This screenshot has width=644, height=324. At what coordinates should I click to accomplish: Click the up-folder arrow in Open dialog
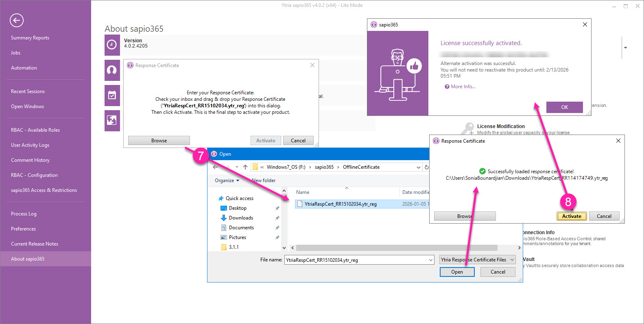click(x=245, y=167)
